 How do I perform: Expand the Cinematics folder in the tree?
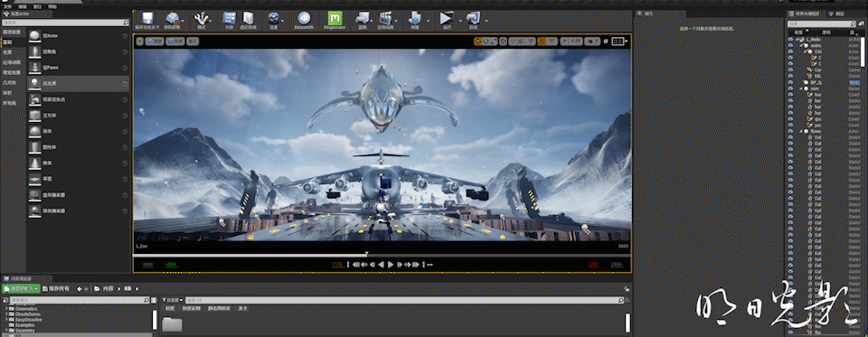(x=7, y=309)
